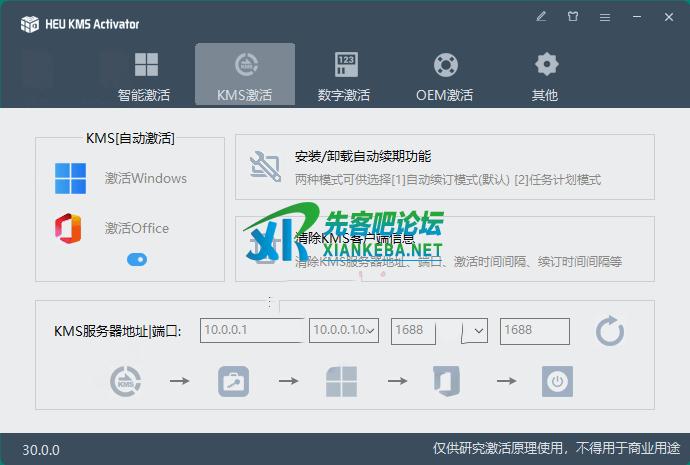
Task: Click the power step icon
Action: pos(557,381)
